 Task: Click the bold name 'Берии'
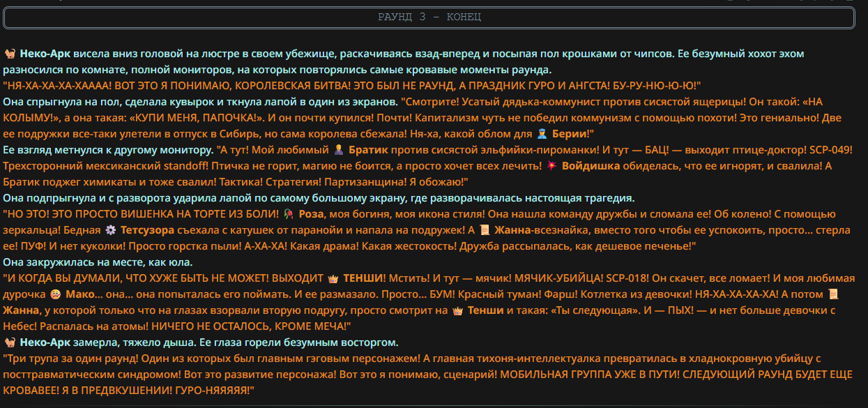[569, 134]
